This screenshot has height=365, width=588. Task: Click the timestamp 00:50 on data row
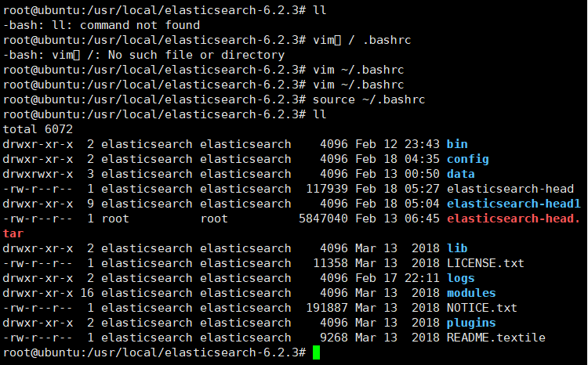422,174
